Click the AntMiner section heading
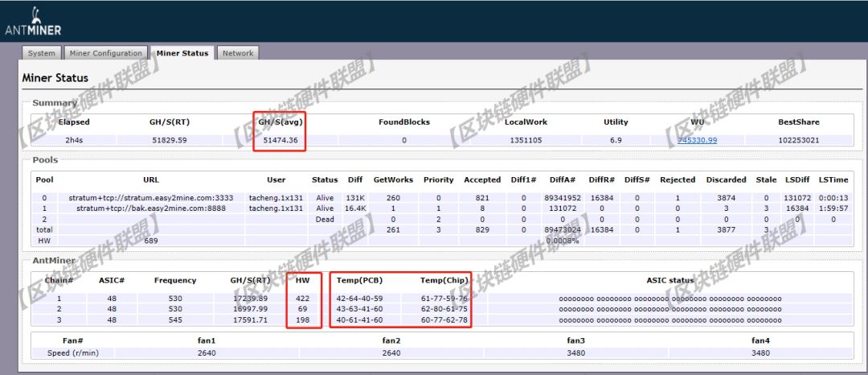Screen dimensions: 868x375 click(54, 261)
